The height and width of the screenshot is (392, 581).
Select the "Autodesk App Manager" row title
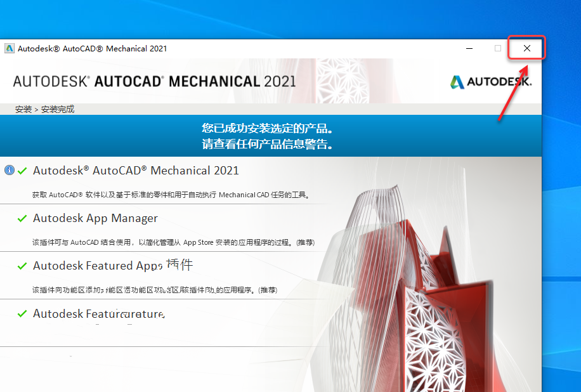point(95,218)
